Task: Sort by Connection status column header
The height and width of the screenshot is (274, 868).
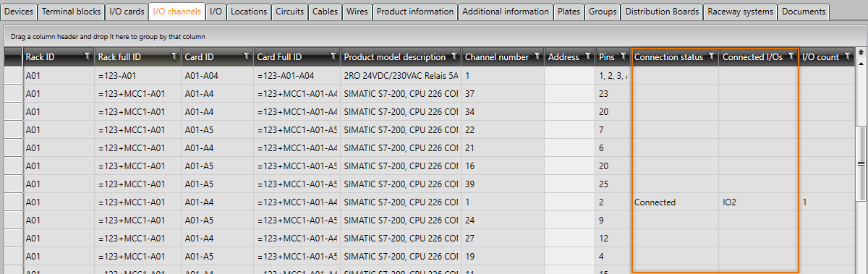Action: tap(668, 57)
